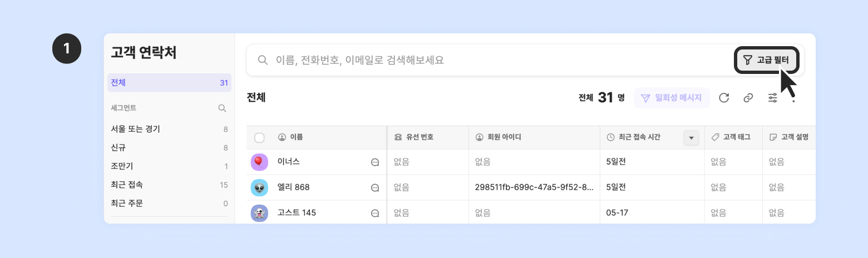Click the 이름 column header

[x=296, y=137]
